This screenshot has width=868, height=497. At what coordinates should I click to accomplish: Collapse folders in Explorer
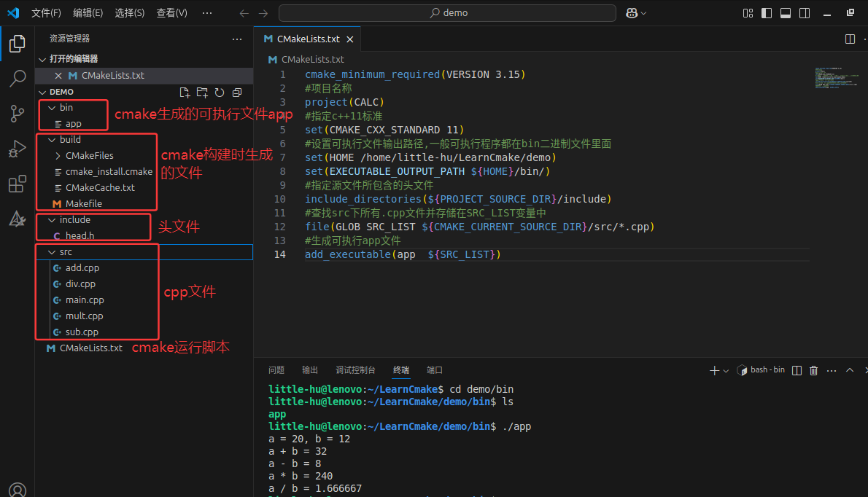click(x=236, y=93)
